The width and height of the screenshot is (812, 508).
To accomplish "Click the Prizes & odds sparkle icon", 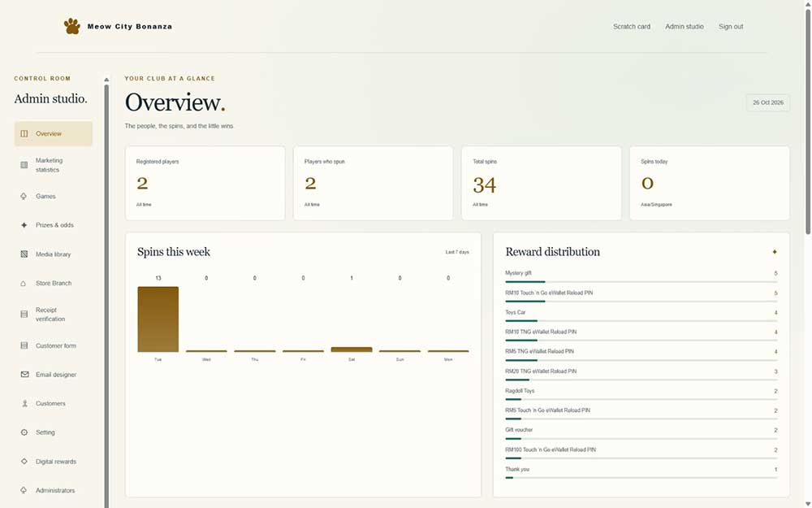I will pyautogui.click(x=24, y=225).
